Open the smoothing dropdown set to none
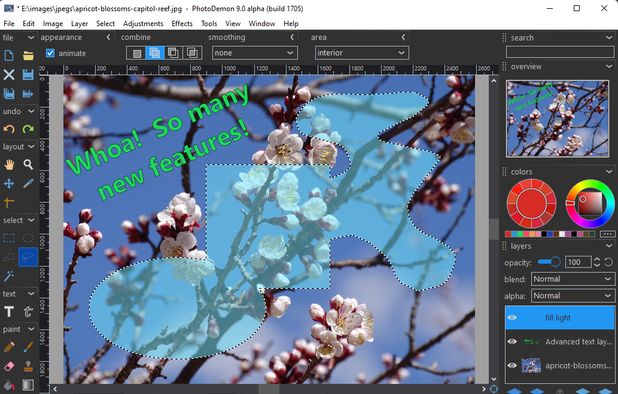The width and height of the screenshot is (618, 394). coord(255,53)
